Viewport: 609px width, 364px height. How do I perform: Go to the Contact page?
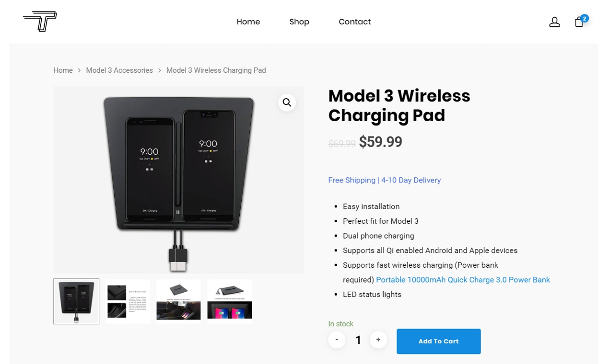(x=354, y=22)
